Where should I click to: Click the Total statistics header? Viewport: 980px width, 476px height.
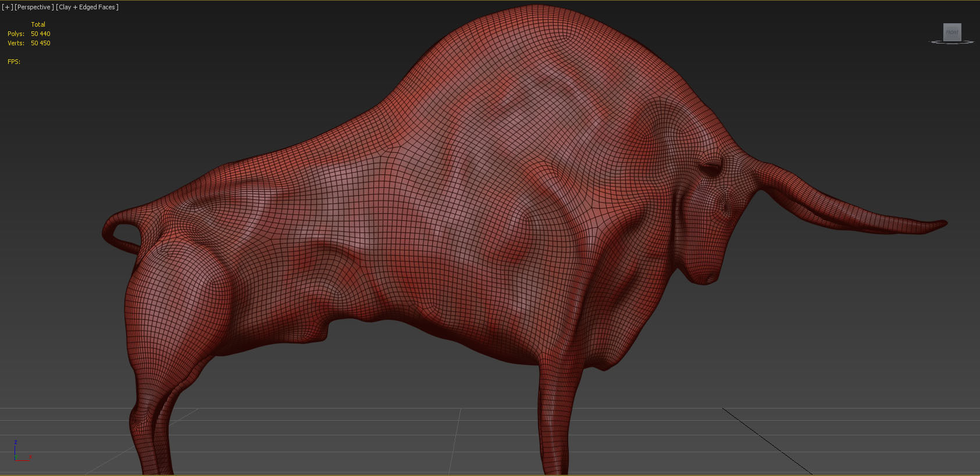[38, 24]
